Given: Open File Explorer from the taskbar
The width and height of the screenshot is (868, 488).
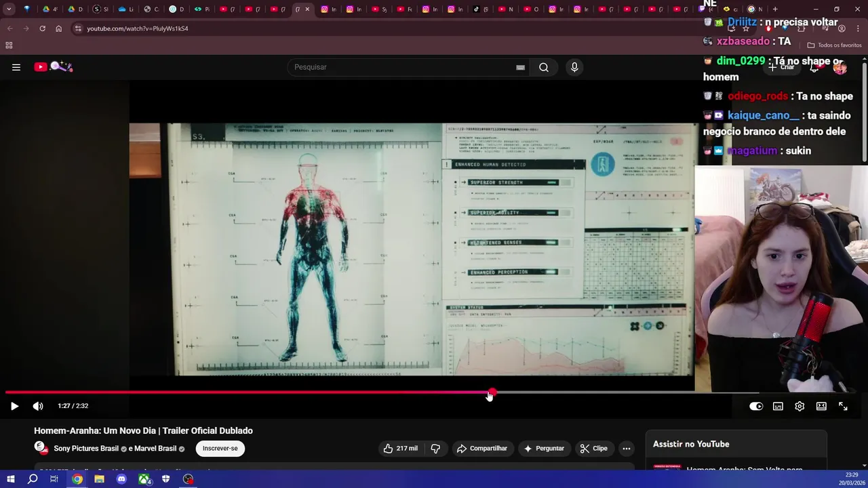Looking at the screenshot, I should pyautogui.click(x=99, y=479).
